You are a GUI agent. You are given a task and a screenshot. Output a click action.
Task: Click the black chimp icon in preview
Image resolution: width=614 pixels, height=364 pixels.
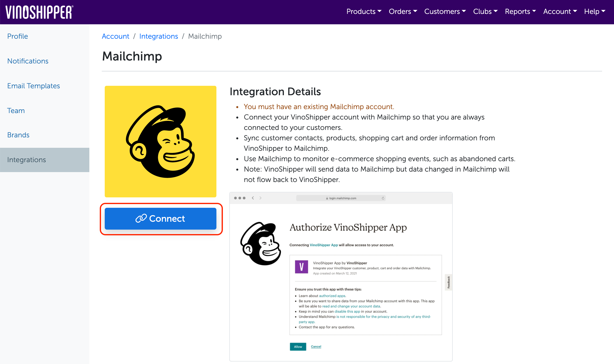(x=261, y=243)
